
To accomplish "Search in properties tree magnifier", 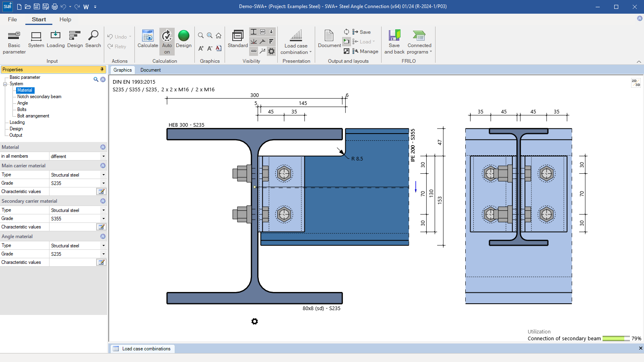I will (x=96, y=79).
